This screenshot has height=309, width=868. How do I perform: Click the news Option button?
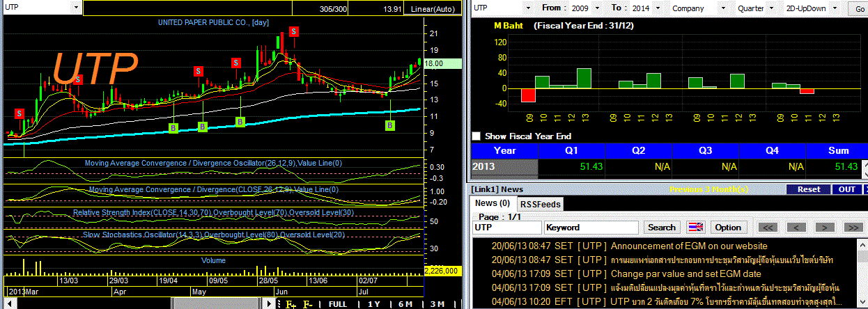coord(728,227)
